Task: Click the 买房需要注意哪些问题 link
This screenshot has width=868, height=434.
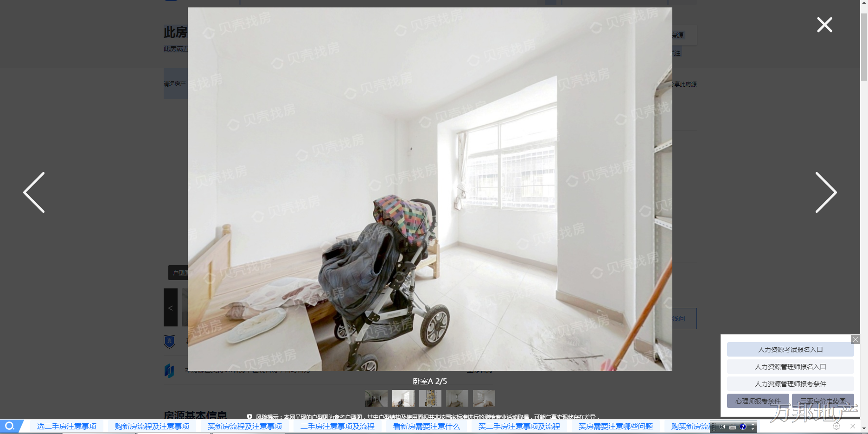Action: pyautogui.click(x=615, y=426)
